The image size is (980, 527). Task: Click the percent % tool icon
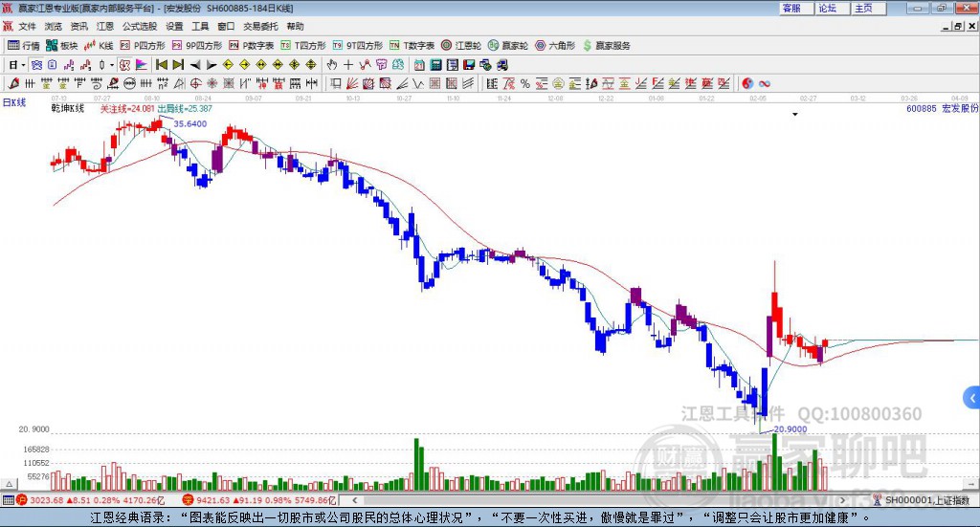(x=525, y=83)
